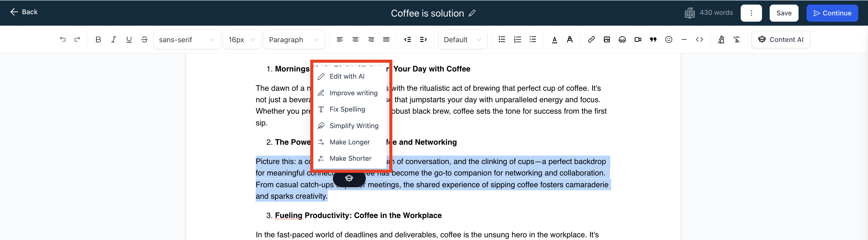The image size is (868, 240).
Task: Click the insert image icon
Action: 607,40
